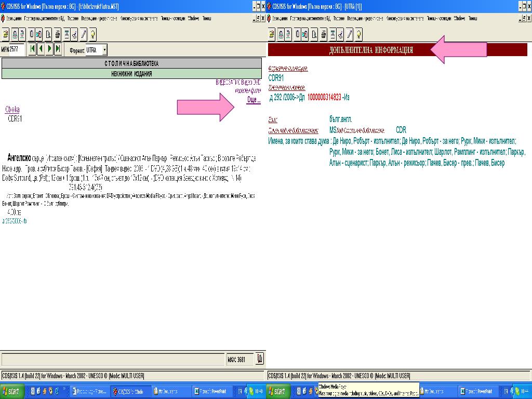
Task: Click 'Имена, за които става дума' label
Action: click(299, 141)
